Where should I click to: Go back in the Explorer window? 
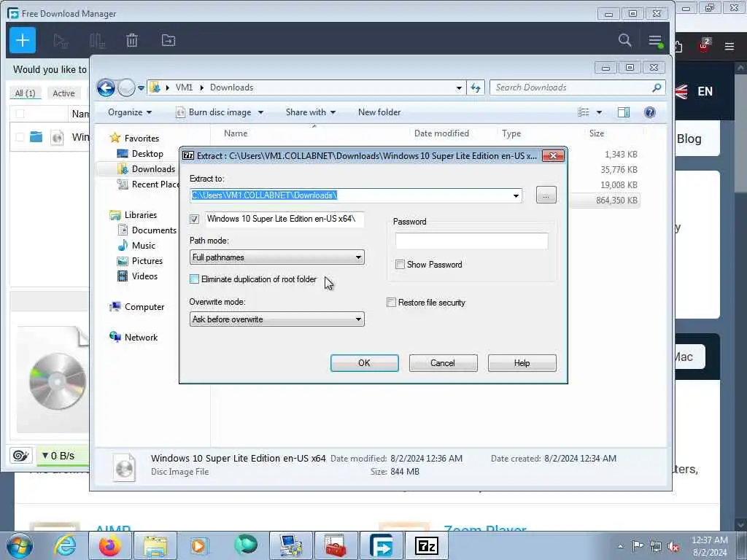(106, 87)
